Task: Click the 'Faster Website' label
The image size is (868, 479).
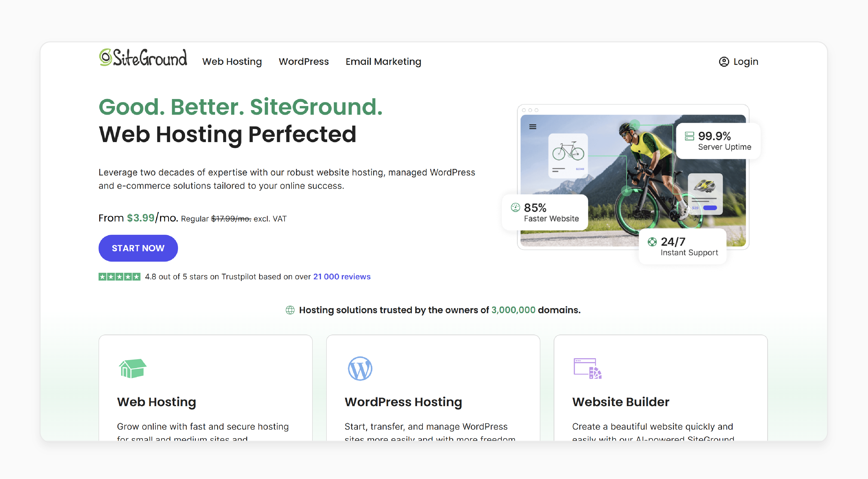Action: point(551,219)
